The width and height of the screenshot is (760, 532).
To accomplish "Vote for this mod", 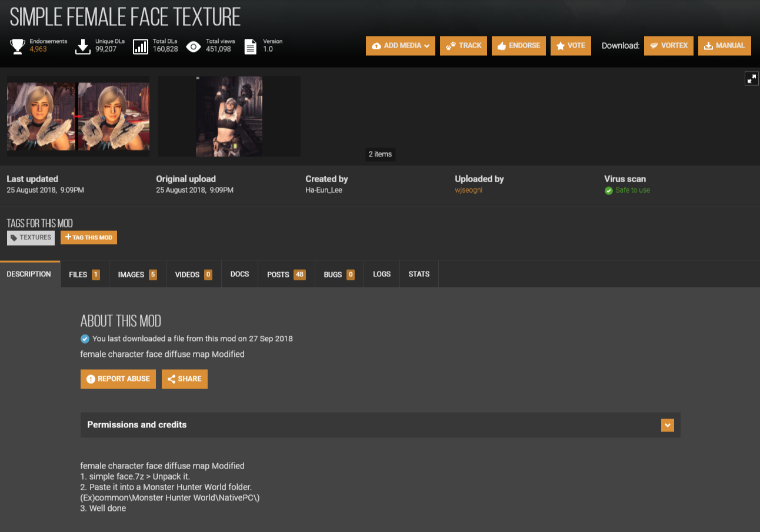I will [571, 46].
